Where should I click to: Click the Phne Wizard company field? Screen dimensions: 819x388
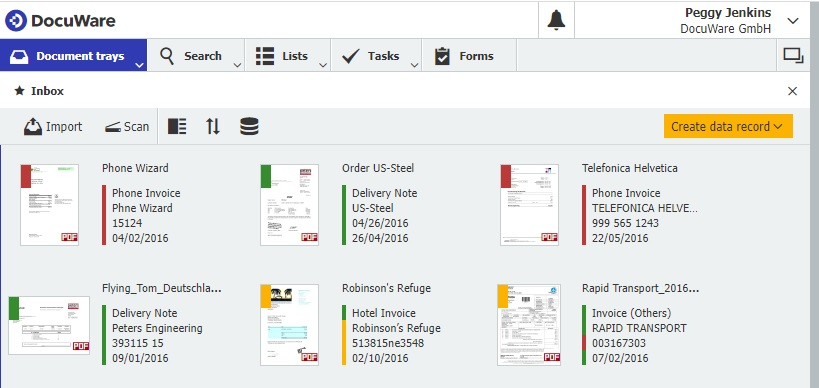pos(142,208)
